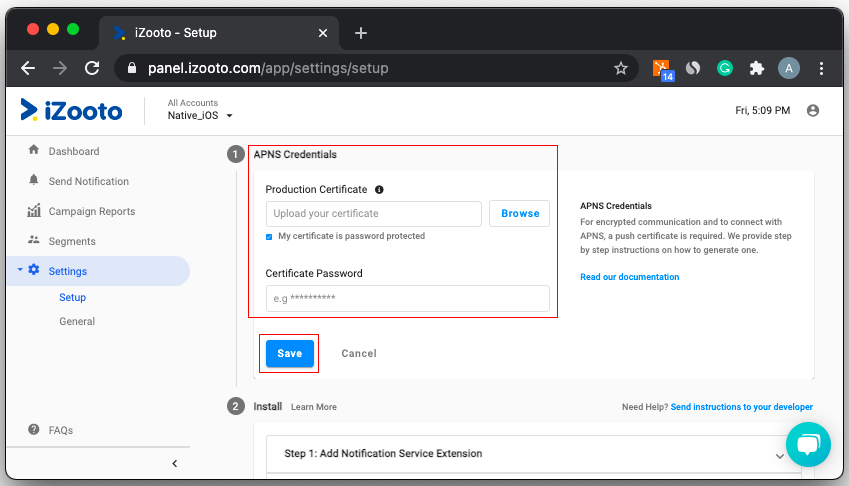
Task: Click the Campaign Reports chart icon
Action: point(34,210)
